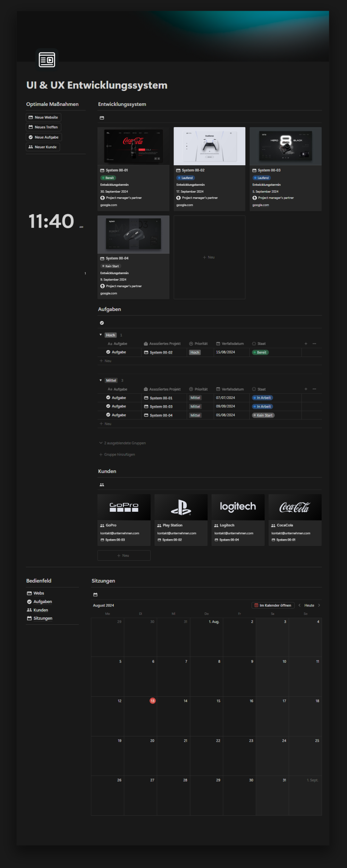Click Gruppe hinzufügen
Viewport: 347px width, 868px height.
(x=117, y=455)
